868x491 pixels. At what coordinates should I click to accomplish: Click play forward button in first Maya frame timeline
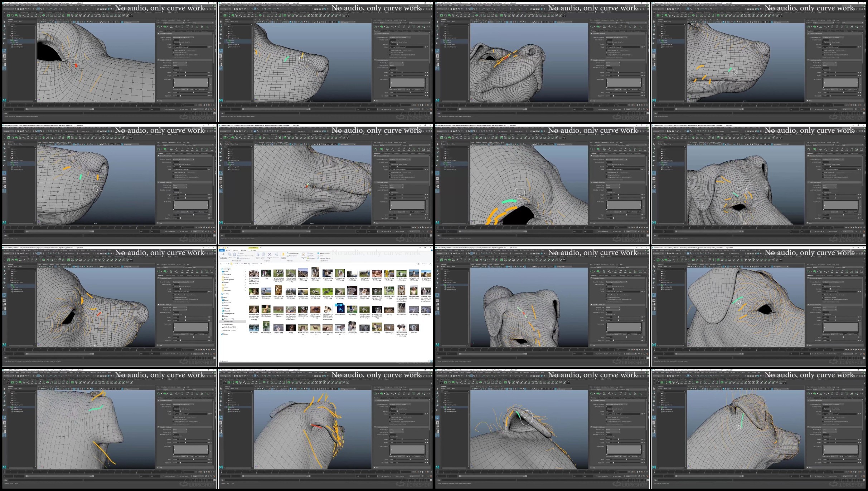(x=207, y=105)
